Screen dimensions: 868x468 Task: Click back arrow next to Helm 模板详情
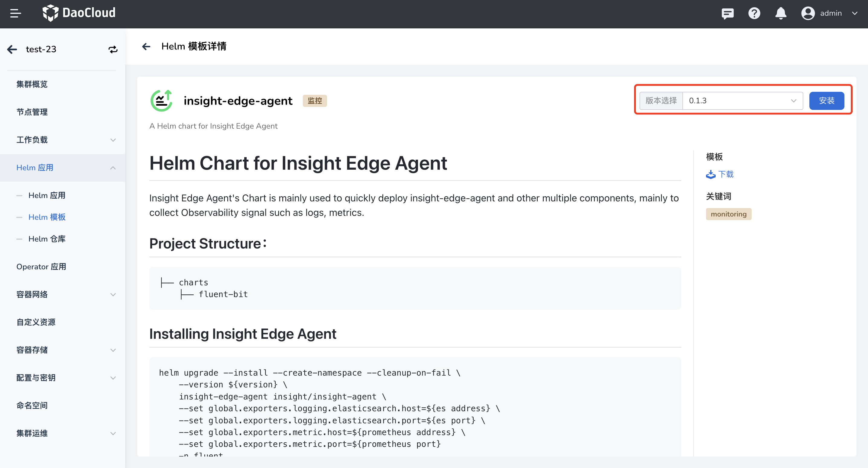pos(146,46)
